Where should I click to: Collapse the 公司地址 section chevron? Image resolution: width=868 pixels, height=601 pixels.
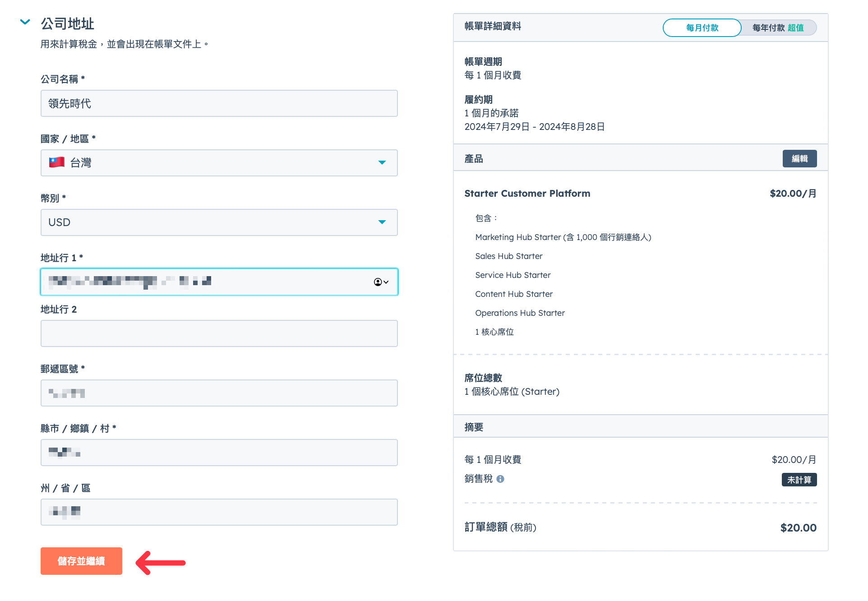(x=25, y=22)
